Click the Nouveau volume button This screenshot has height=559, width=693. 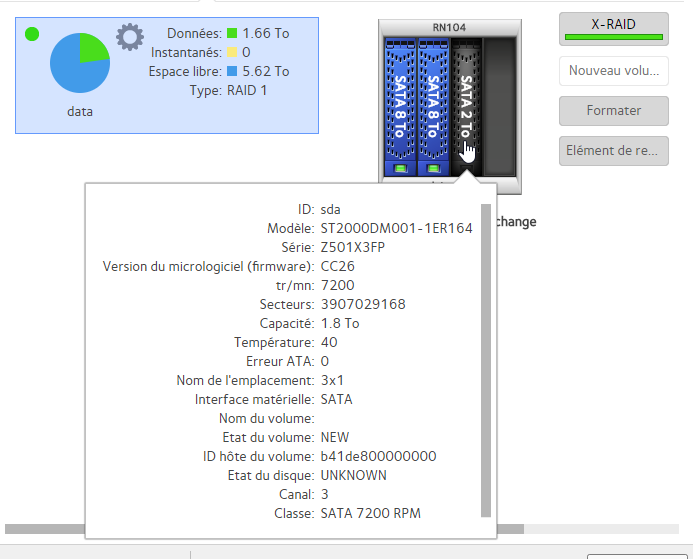[x=613, y=71]
